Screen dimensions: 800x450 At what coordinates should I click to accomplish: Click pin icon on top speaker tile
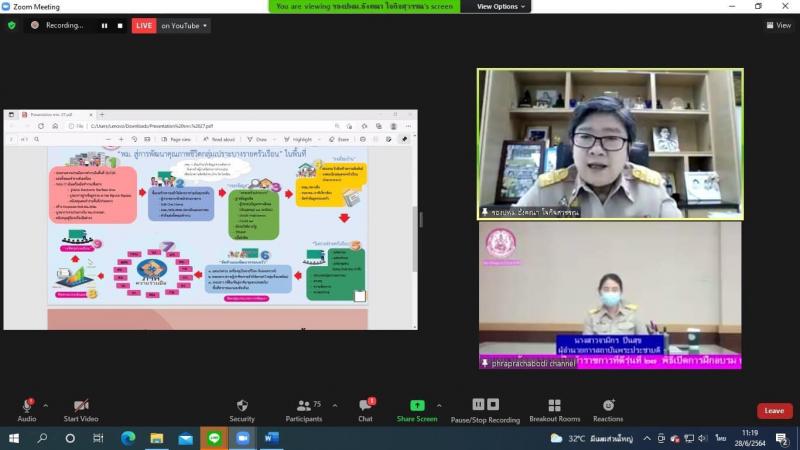[485, 212]
